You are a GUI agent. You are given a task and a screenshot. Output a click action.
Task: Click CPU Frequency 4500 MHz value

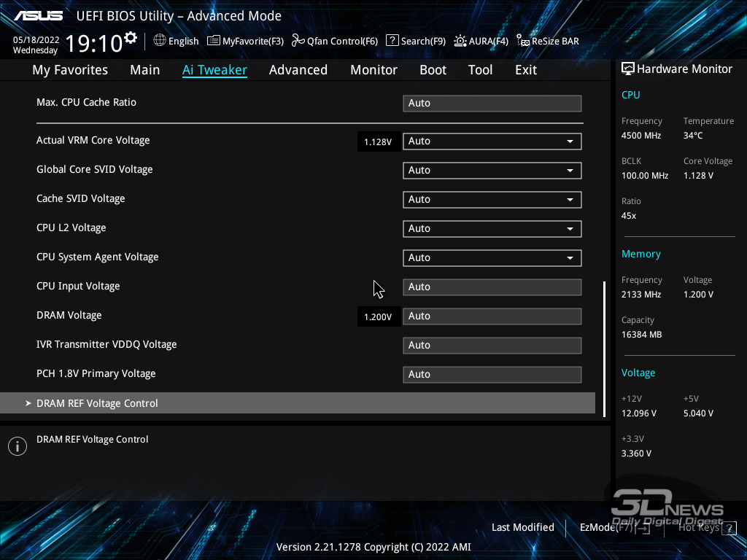click(640, 135)
